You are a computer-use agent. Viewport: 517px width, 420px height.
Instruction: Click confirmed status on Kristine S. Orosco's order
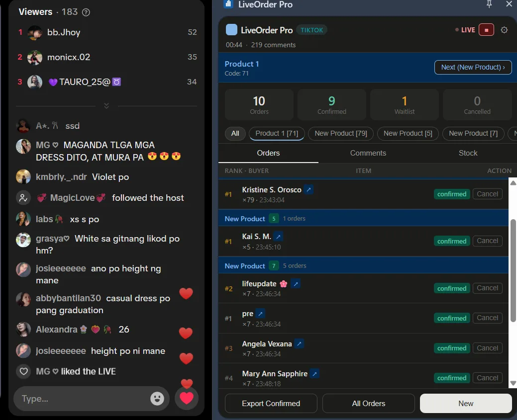[452, 194]
